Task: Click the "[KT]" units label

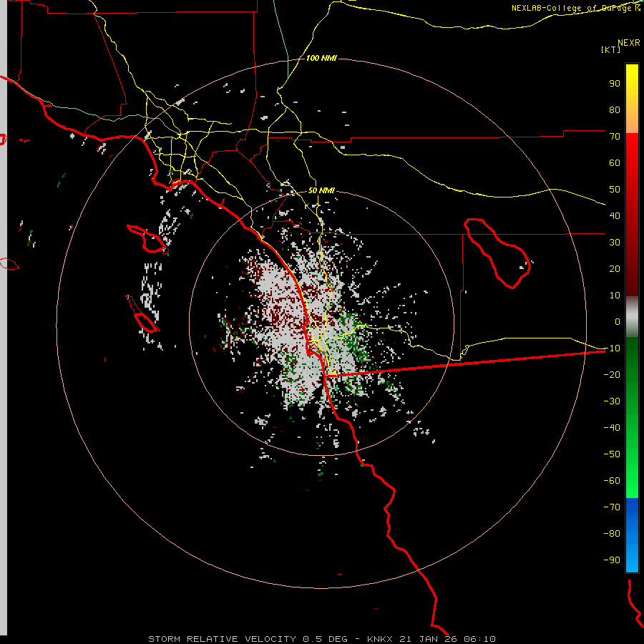Action: (611, 49)
